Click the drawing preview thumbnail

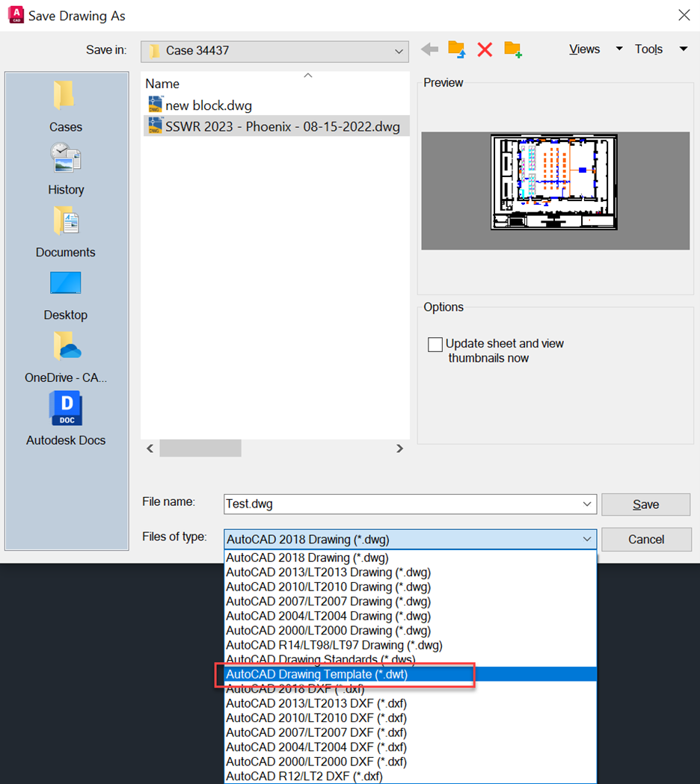coord(554,182)
